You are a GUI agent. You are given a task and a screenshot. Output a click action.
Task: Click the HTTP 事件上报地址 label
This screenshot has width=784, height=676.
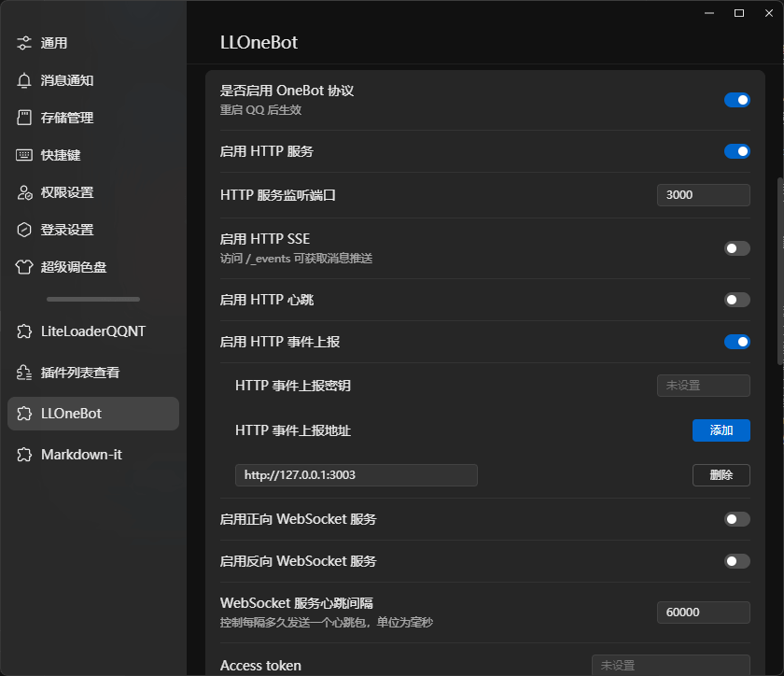click(293, 430)
